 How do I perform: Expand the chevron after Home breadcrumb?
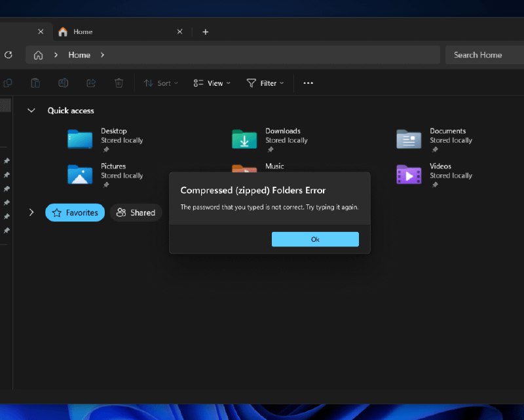pyautogui.click(x=102, y=55)
